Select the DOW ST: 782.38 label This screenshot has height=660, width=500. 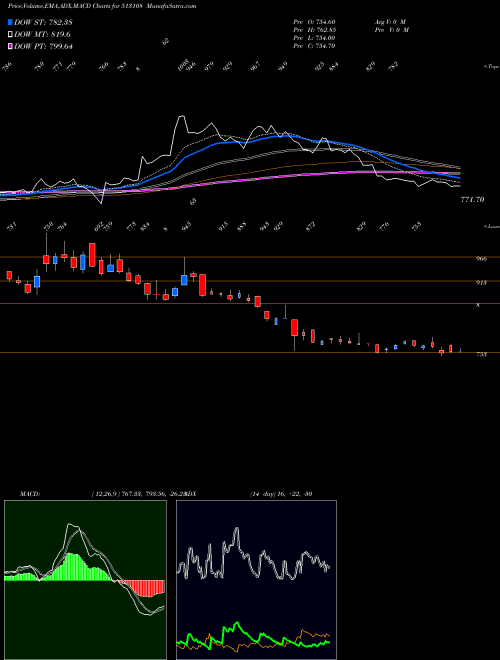[x=43, y=22]
